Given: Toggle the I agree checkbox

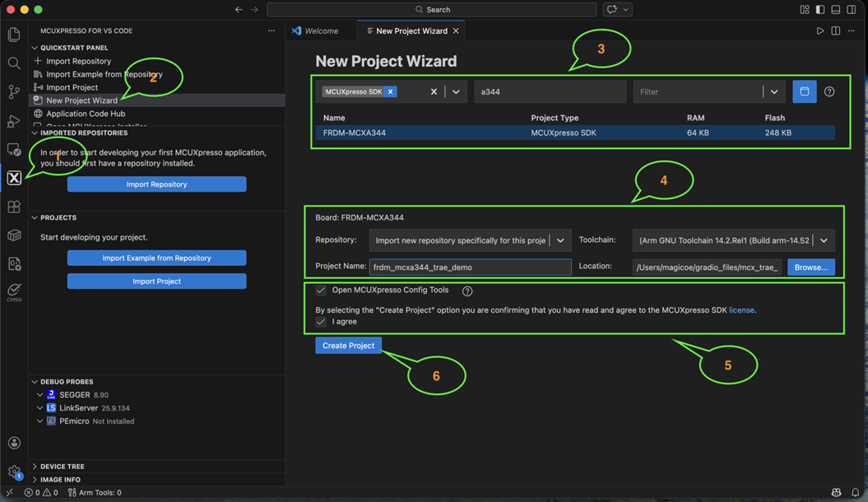Looking at the screenshot, I should (x=321, y=322).
